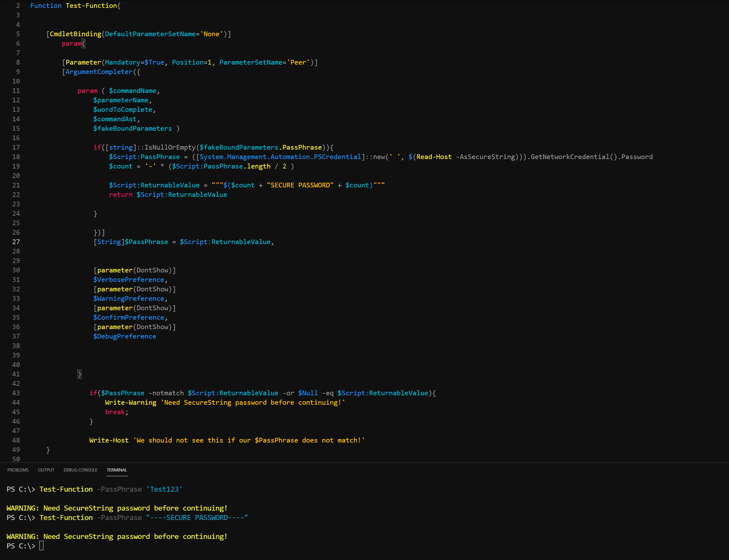This screenshot has width=729, height=560.
Task: Click '-AsSecureString' parameter on line 18
Action: pos(485,157)
